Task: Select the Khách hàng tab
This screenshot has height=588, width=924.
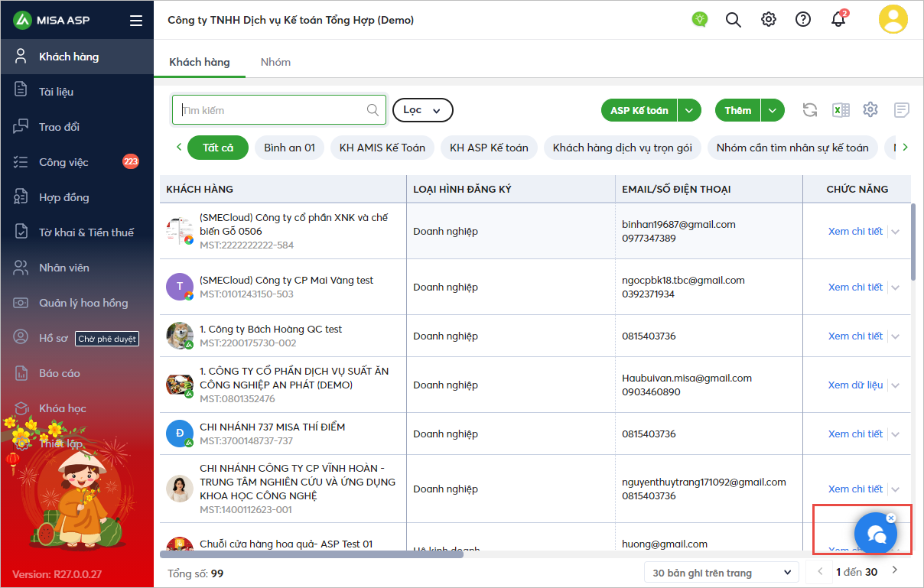Action: (200, 62)
